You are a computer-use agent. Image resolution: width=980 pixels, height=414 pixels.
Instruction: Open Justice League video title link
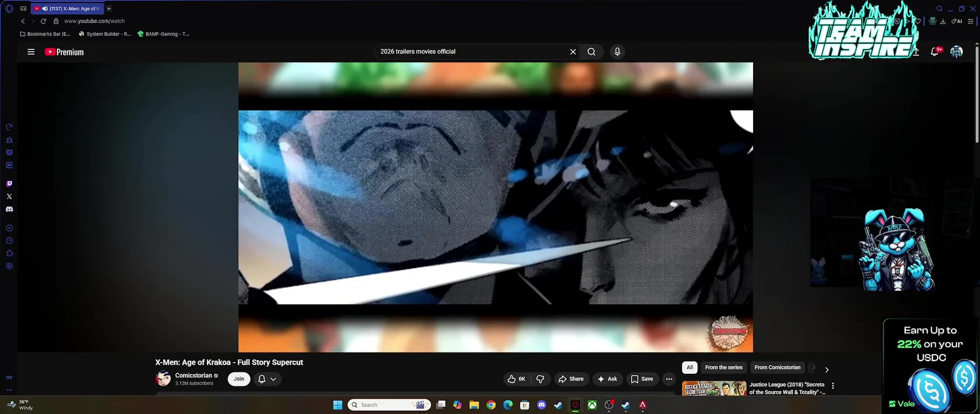[x=787, y=388]
